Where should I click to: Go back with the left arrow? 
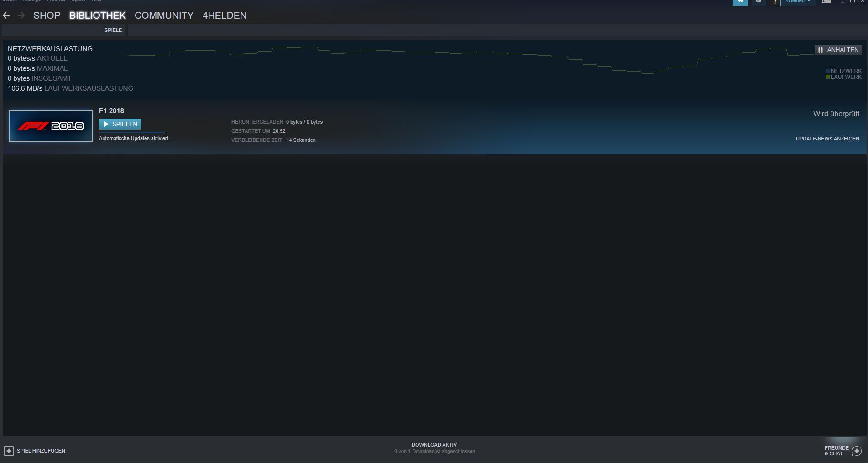tap(6, 16)
